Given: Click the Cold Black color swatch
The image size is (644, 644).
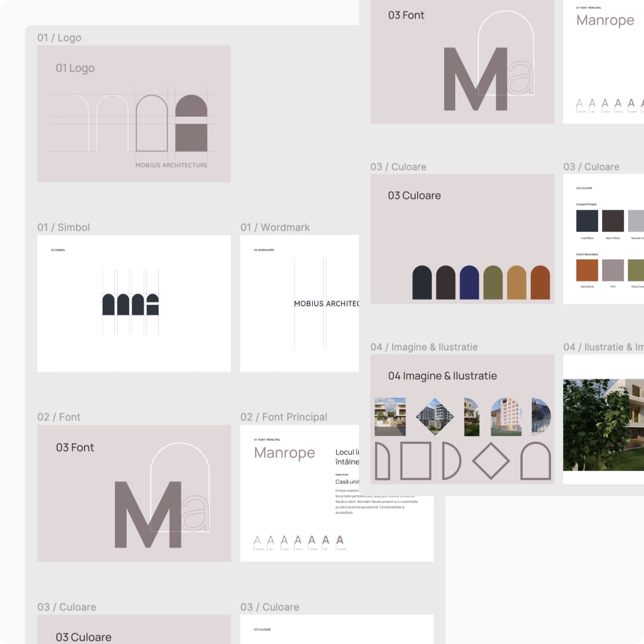Looking at the screenshot, I should point(587,221).
